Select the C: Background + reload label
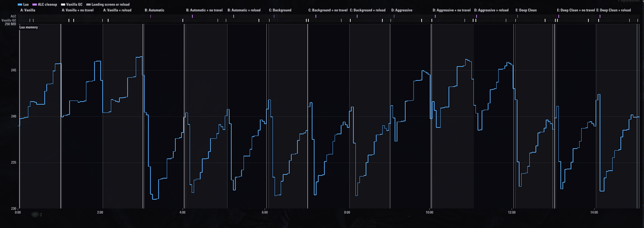This screenshot has height=228, width=644. pyautogui.click(x=368, y=10)
